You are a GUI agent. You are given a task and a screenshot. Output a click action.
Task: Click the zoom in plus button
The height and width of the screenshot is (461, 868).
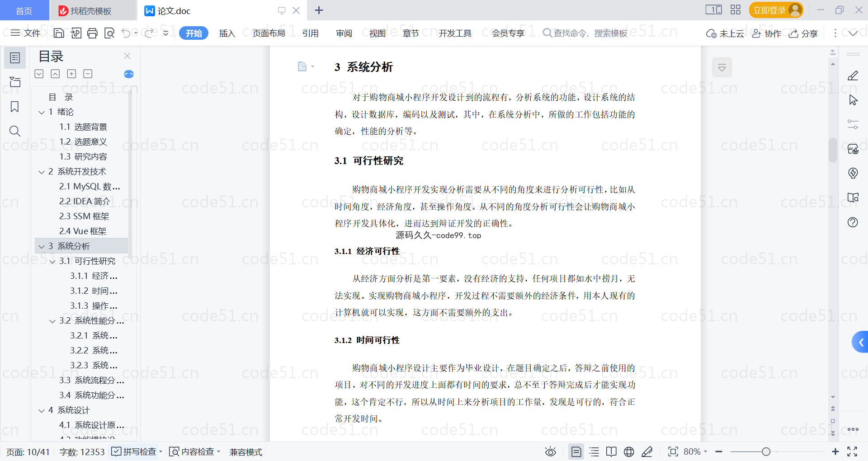pos(835,452)
